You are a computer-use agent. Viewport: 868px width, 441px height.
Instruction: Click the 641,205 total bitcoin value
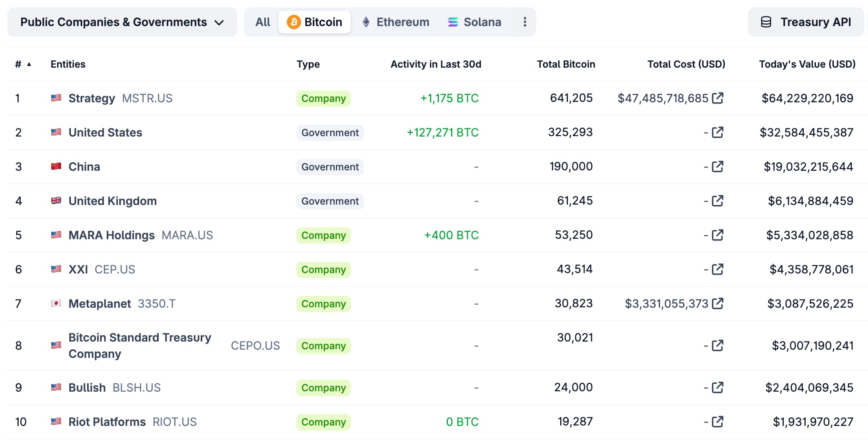click(571, 98)
